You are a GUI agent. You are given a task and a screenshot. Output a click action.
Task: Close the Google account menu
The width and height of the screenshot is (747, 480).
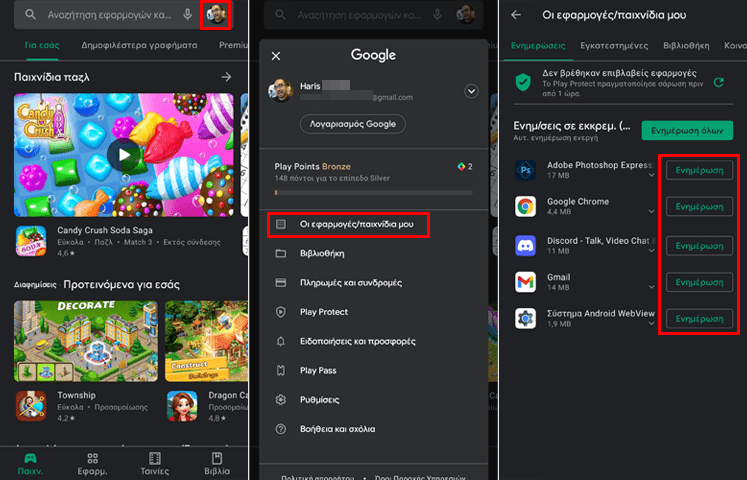click(276, 56)
